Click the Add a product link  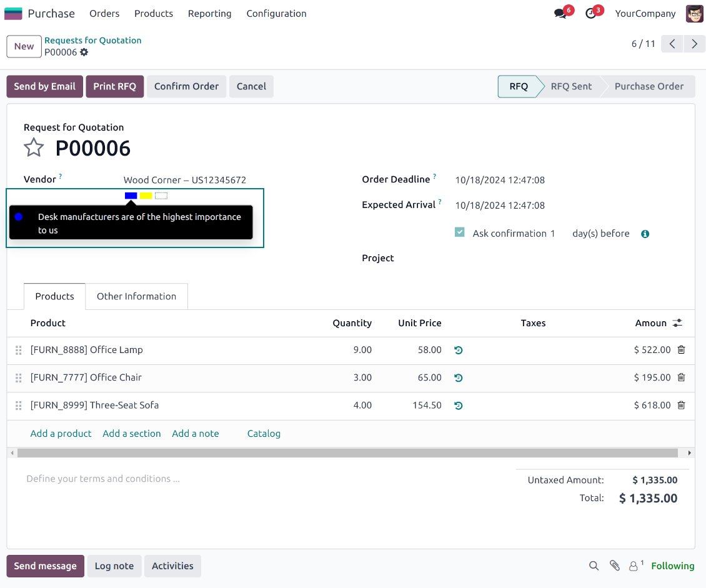pyautogui.click(x=61, y=433)
